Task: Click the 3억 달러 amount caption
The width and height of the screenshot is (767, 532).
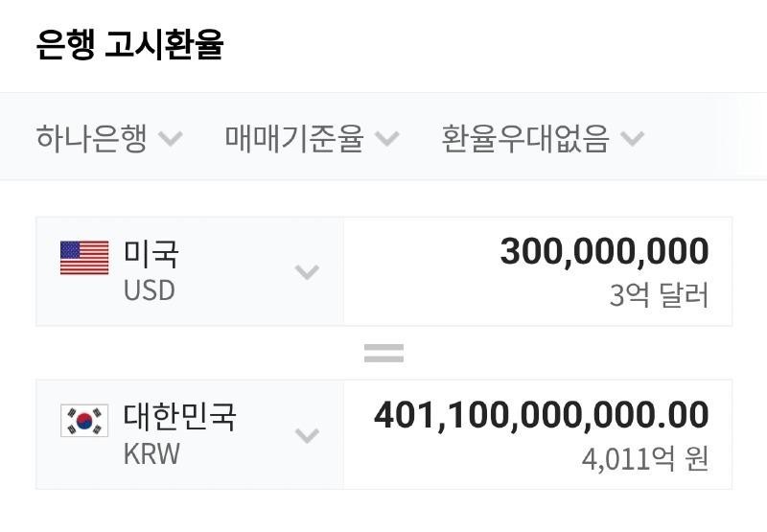Action: click(659, 295)
